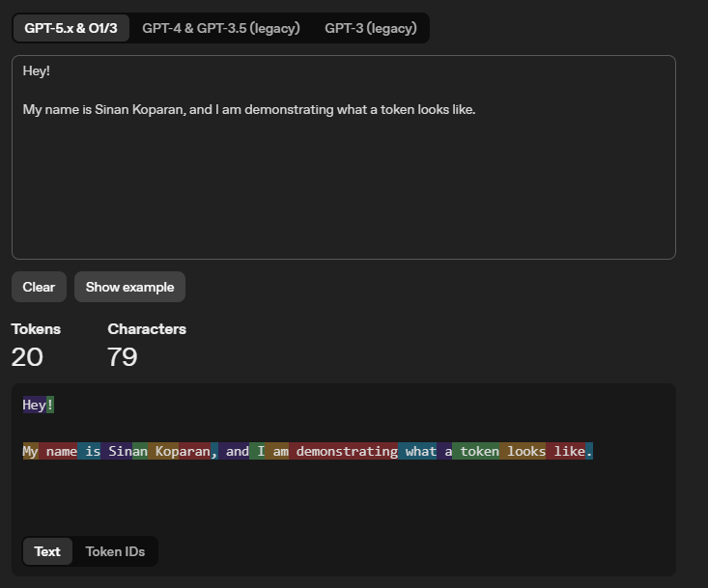Switch to the GPT-5.x & O1/3 tab
The width and height of the screenshot is (708, 588).
point(71,28)
